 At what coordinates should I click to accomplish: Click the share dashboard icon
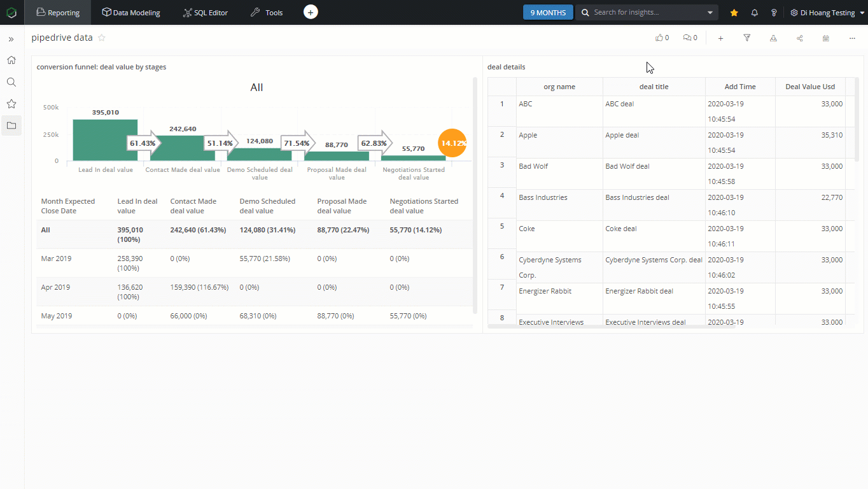click(799, 38)
